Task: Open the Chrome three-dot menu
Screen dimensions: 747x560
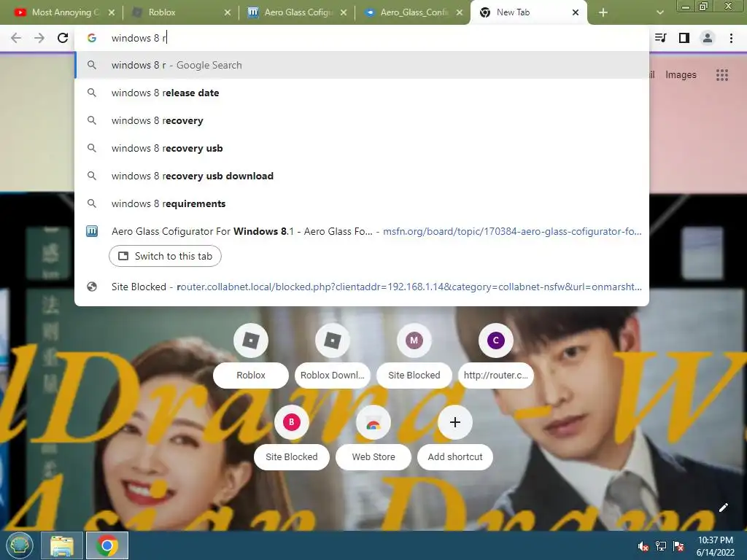Action: click(731, 38)
